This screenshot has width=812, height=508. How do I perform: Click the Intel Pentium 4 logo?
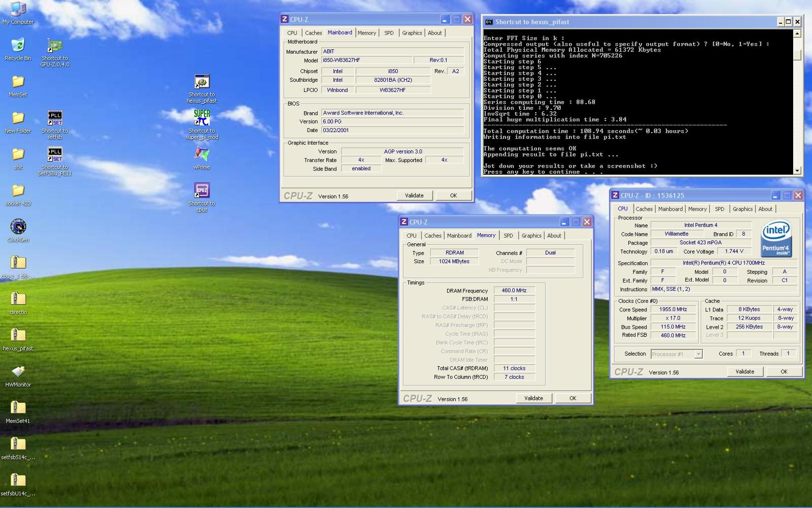[776, 238]
